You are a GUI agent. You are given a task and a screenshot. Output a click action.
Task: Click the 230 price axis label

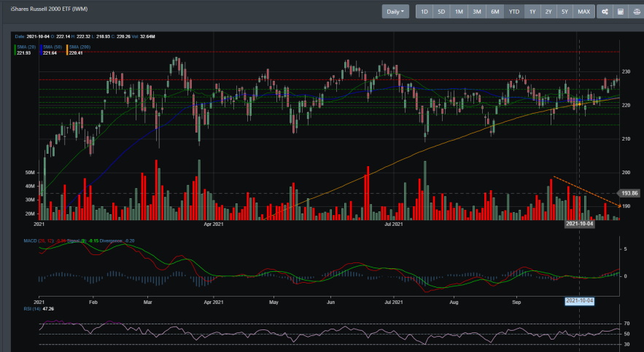[x=626, y=72]
